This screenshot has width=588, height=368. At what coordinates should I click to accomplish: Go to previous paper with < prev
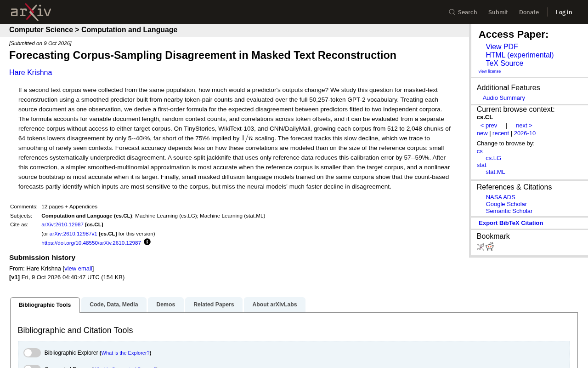click(x=489, y=126)
